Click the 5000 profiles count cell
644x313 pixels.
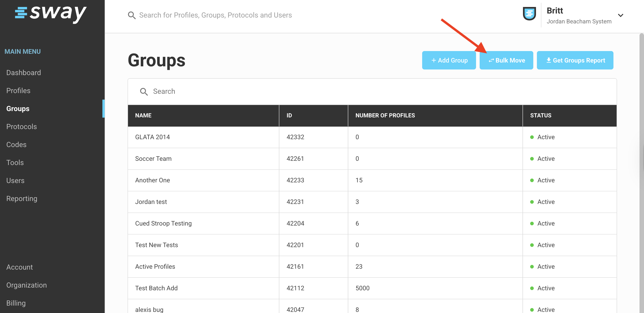coord(435,288)
